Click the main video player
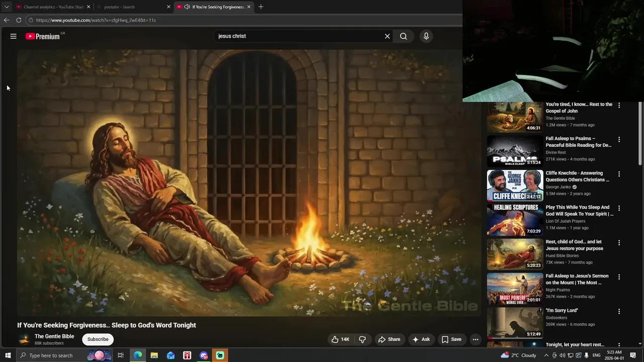This screenshot has width=644, height=362. pos(249,183)
